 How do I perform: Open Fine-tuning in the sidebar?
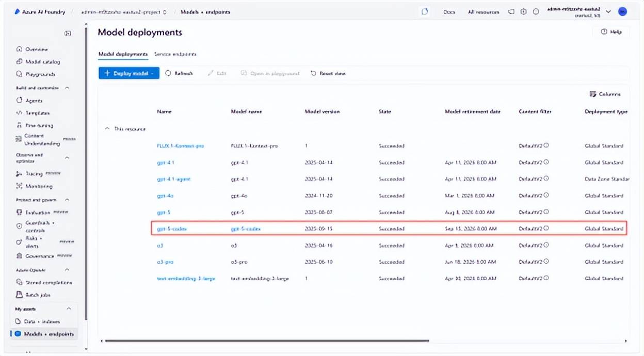(35, 125)
